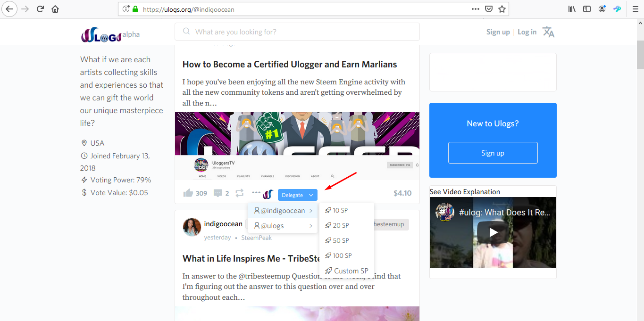This screenshot has width=644, height=321.
Task: Open the language translate icon
Action: click(548, 32)
